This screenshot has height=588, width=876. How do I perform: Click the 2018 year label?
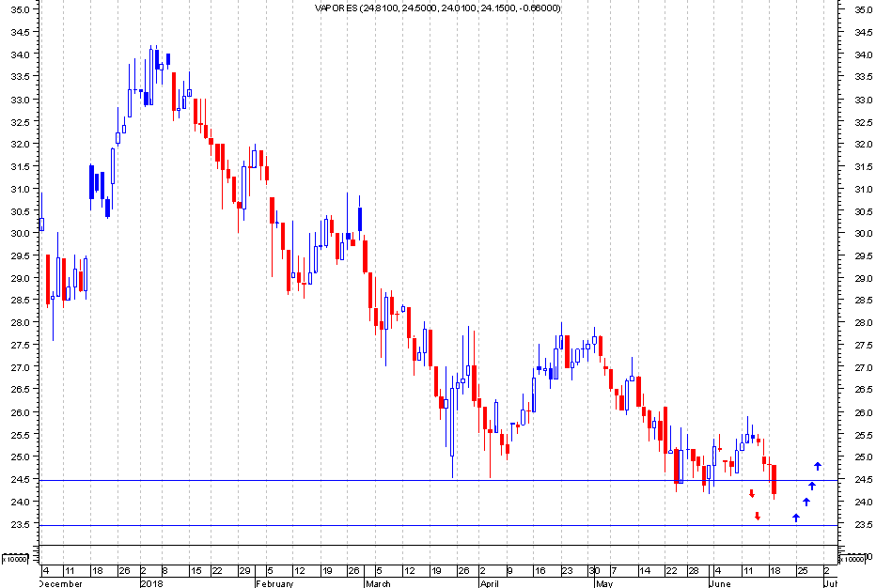pyautogui.click(x=151, y=583)
